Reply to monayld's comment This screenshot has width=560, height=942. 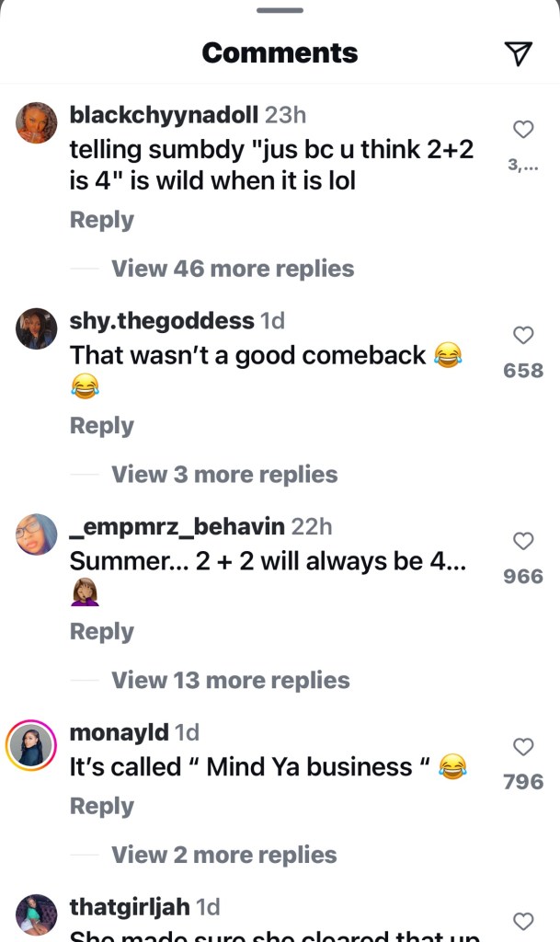click(x=102, y=806)
